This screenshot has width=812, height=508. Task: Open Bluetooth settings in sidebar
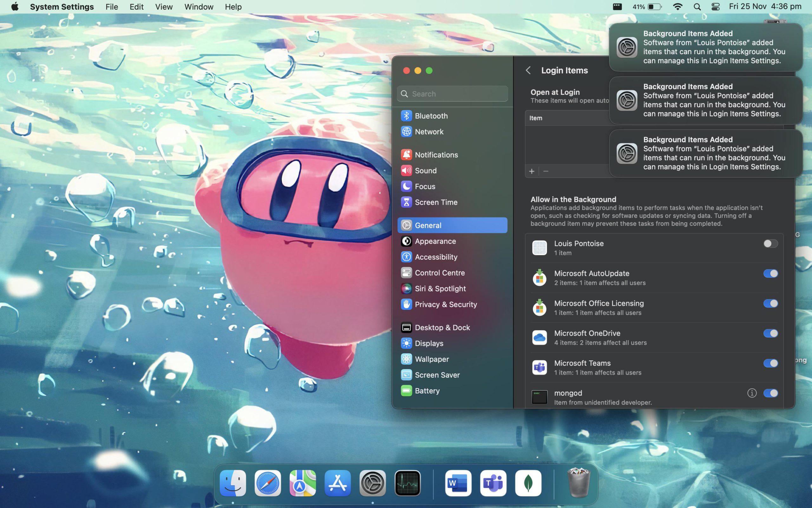[x=452, y=116]
